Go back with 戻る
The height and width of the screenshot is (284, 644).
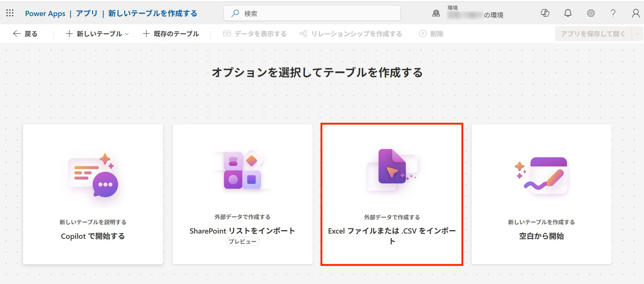25,34
